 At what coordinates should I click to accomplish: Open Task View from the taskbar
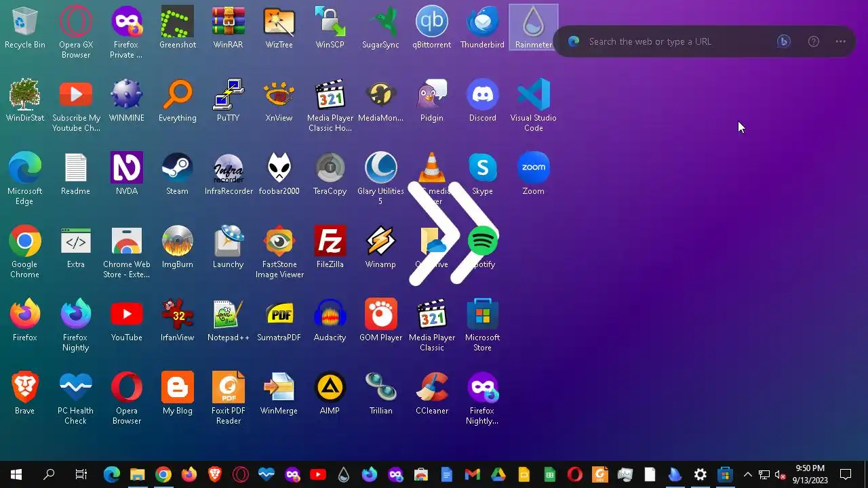tap(81, 474)
